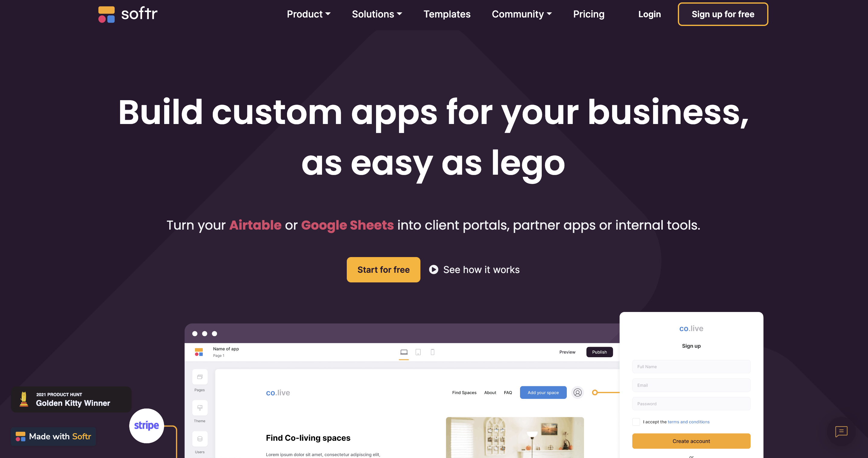This screenshot has height=458, width=868.
Task: Click the Sign up for free button
Action: (722, 14)
